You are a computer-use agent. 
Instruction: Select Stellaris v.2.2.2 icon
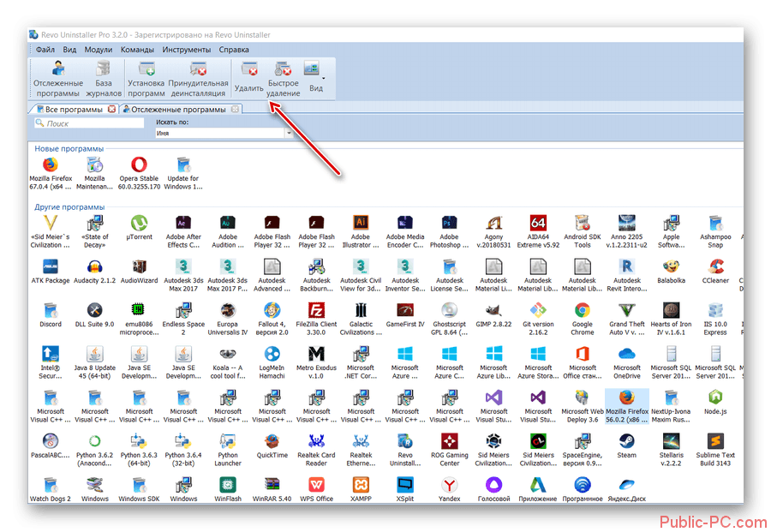click(671, 450)
